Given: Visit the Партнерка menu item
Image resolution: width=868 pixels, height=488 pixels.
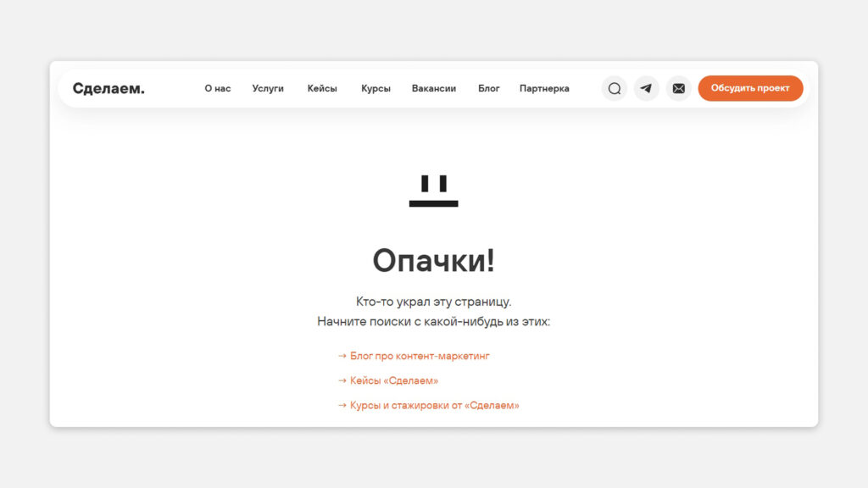Looking at the screenshot, I should click(544, 88).
